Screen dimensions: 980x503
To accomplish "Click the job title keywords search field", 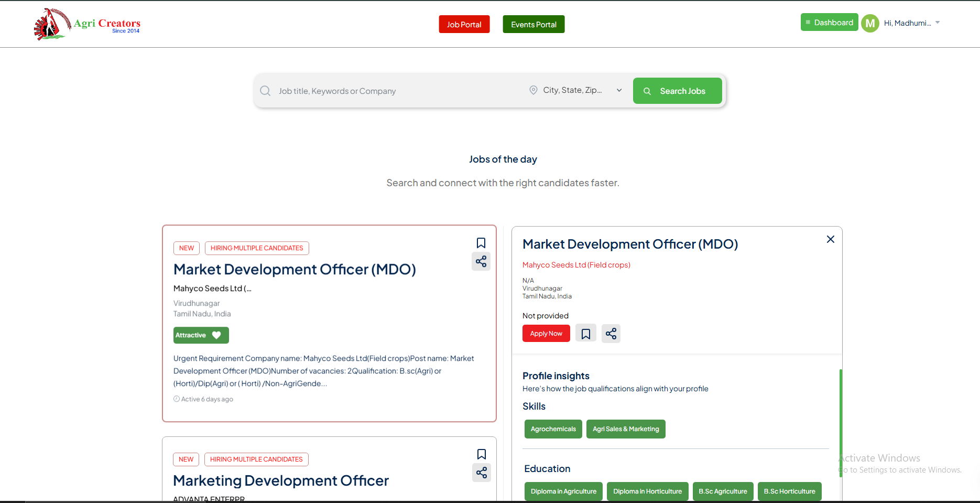I will [x=393, y=91].
